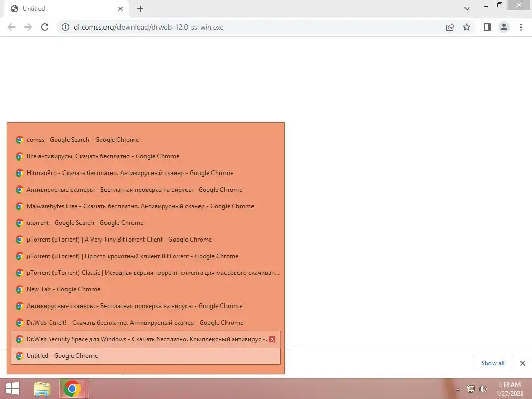This screenshot has width=532, height=399.
Task: Open the taskbar clock showing 1:18 AM
Action: pos(509,389)
